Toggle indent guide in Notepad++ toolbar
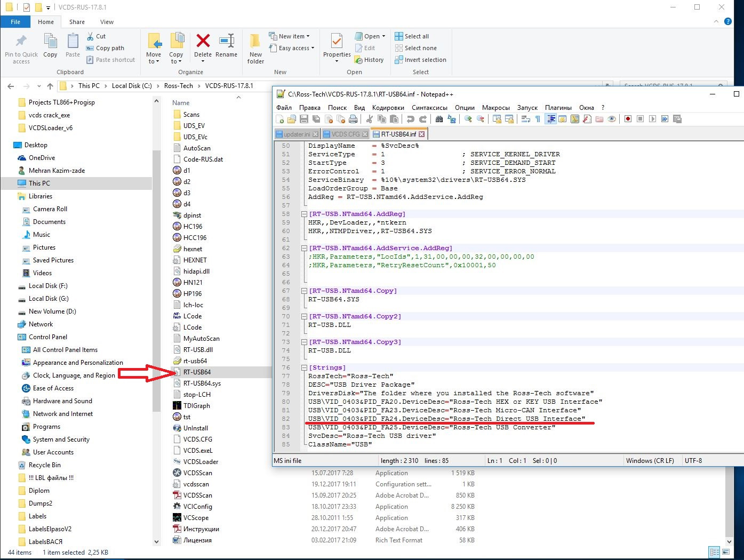Screen dimensions: 744x560 [x=551, y=119]
